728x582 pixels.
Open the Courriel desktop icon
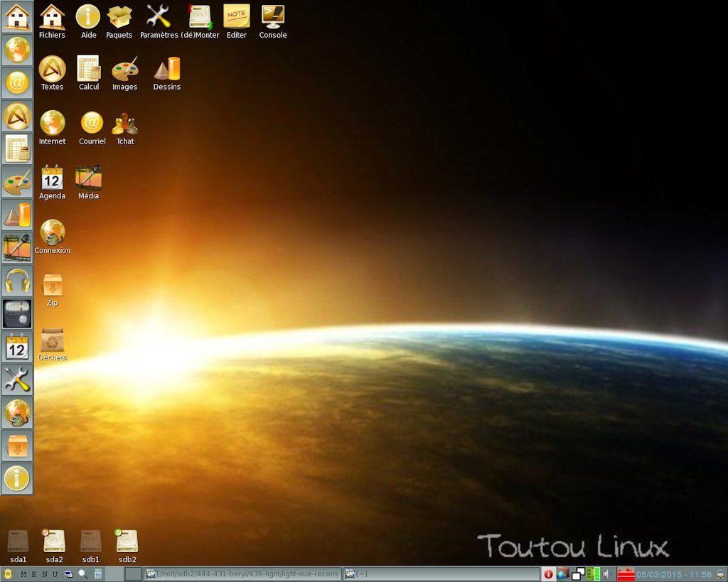pyautogui.click(x=92, y=128)
